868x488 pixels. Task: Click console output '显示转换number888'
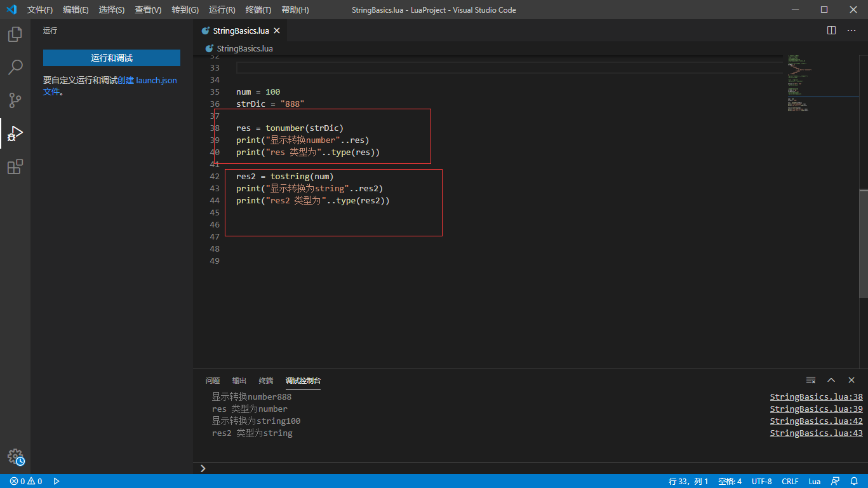point(251,397)
